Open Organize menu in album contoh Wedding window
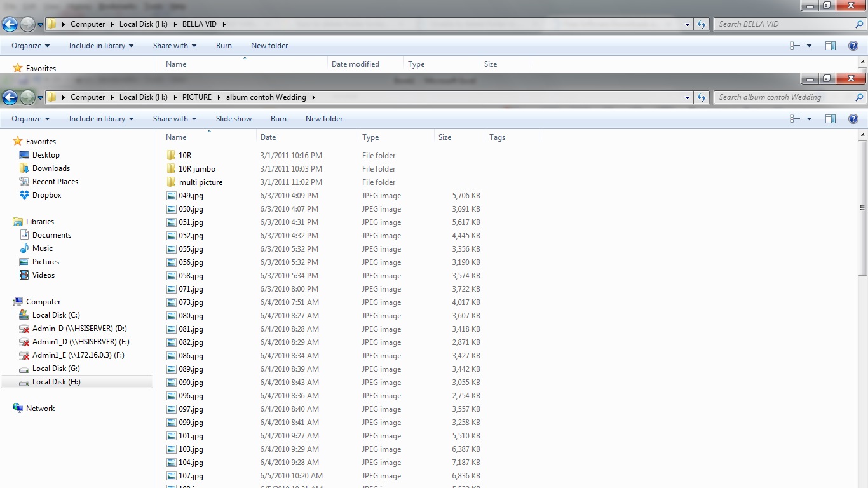 (x=31, y=119)
